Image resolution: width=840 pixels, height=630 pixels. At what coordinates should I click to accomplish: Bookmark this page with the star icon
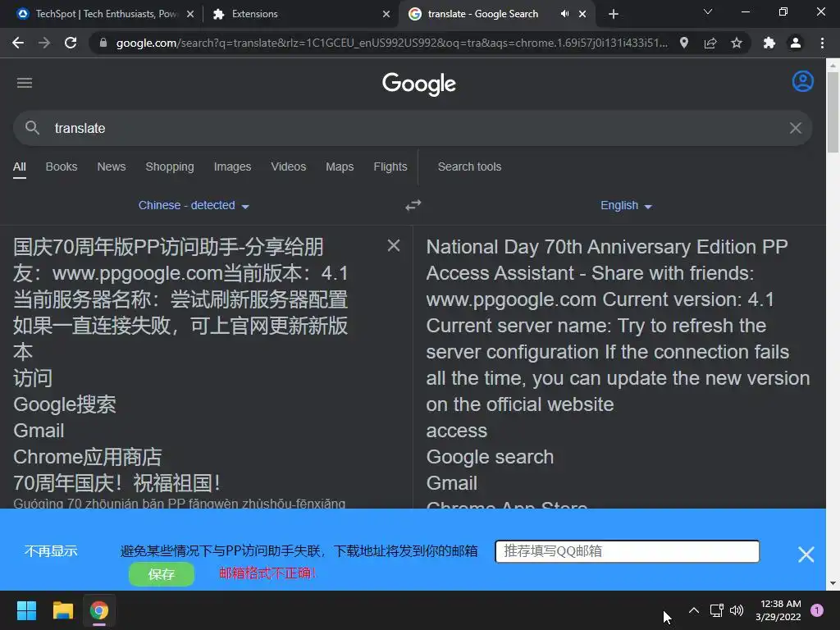tap(737, 43)
